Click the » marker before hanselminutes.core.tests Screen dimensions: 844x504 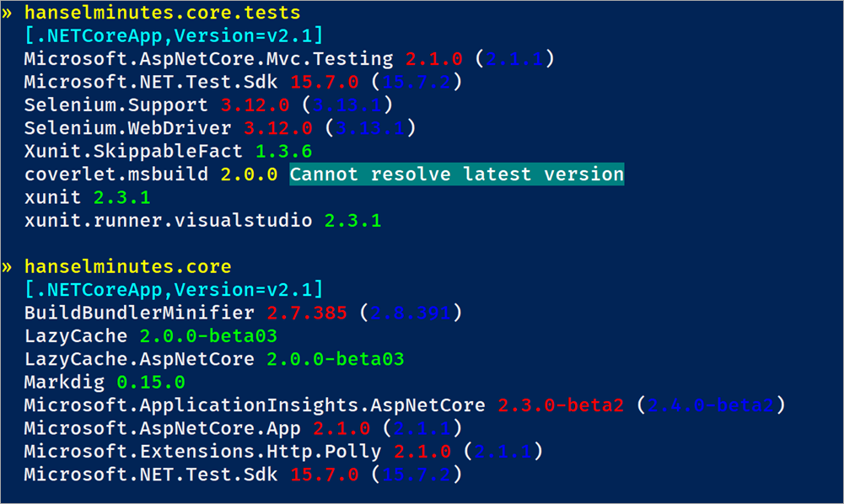click(x=8, y=13)
